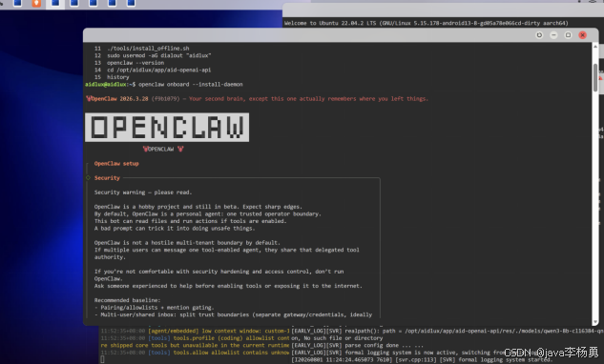The width and height of the screenshot is (604, 364).
Task: Click the terminal vertical scrollbar thumb
Action: click(x=595, y=78)
